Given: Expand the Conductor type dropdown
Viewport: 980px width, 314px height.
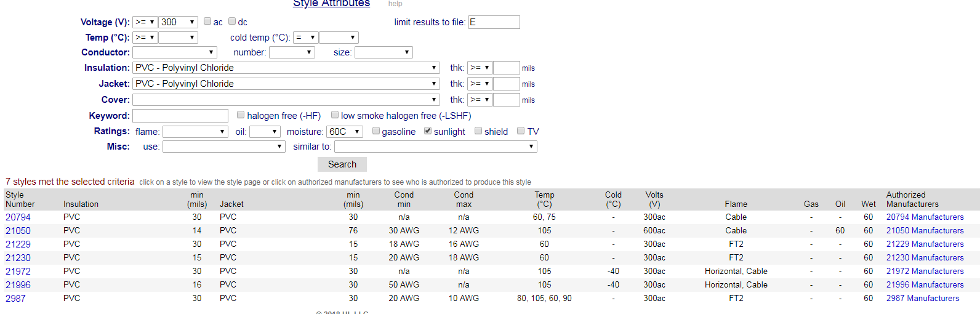Looking at the screenshot, I should coord(174,52).
